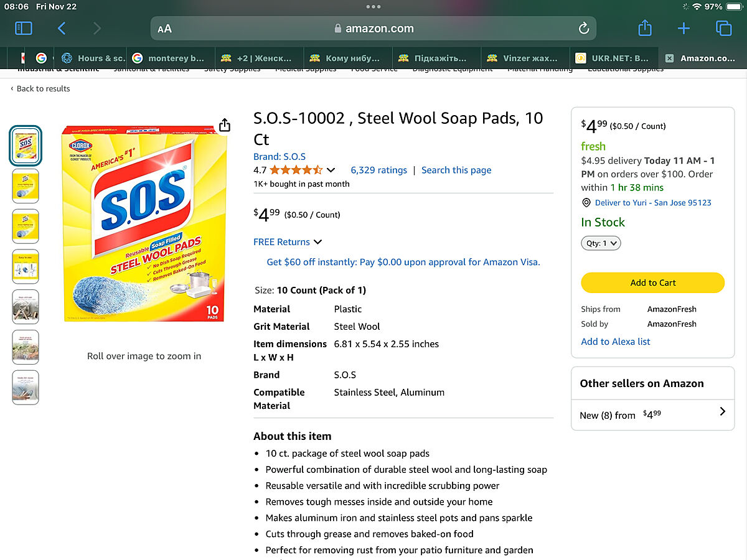747x560 pixels.
Task: Open a new tab with plus icon
Action: 684,28
